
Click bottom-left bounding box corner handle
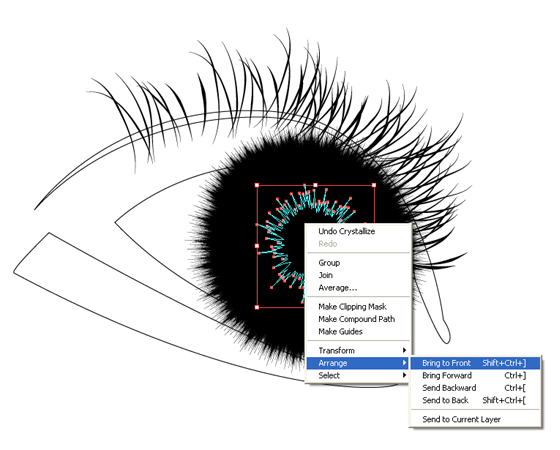coord(257,307)
